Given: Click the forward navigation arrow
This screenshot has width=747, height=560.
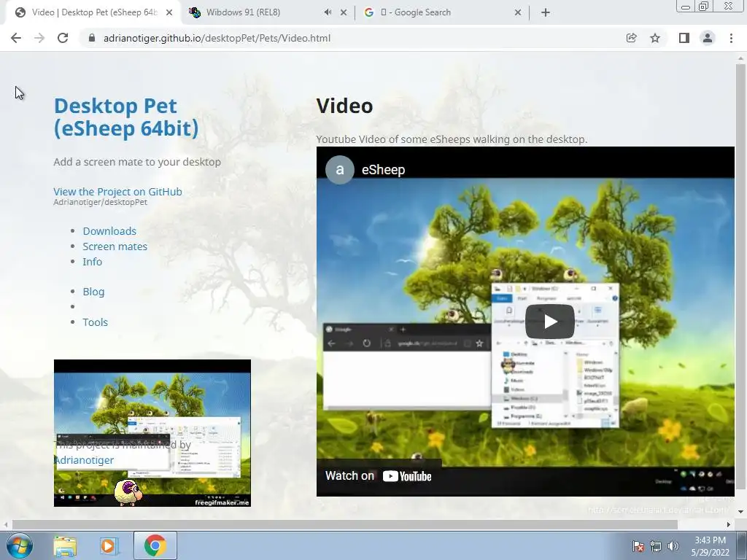Looking at the screenshot, I should coord(39,38).
